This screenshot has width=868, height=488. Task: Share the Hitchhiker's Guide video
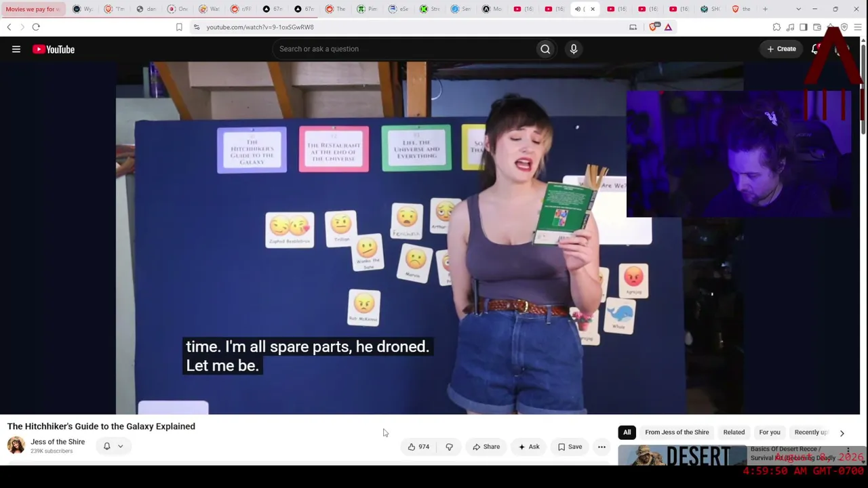coord(486,447)
